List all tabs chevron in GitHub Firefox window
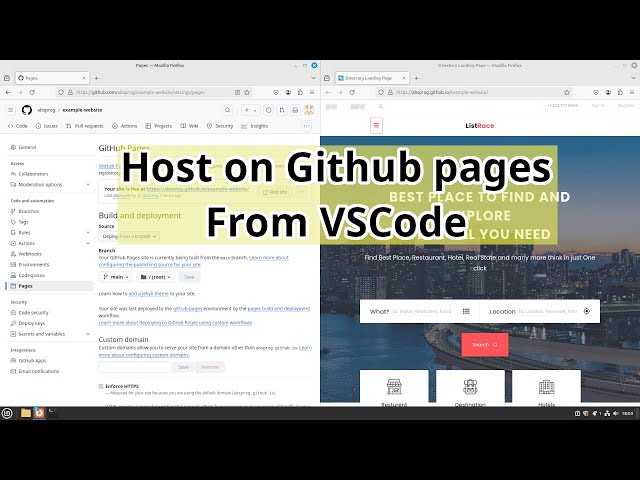Viewport: 640px width, 480px height. pyautogui.click(x=313, y=78)
